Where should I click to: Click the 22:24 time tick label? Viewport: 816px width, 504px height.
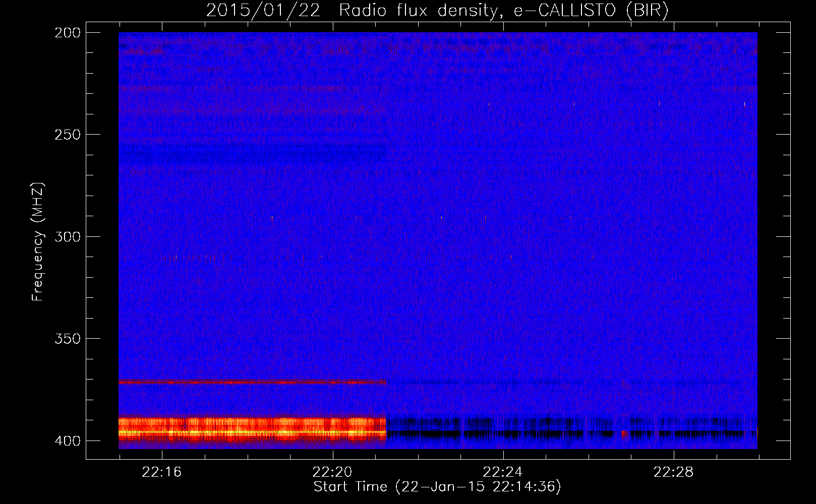503,472
